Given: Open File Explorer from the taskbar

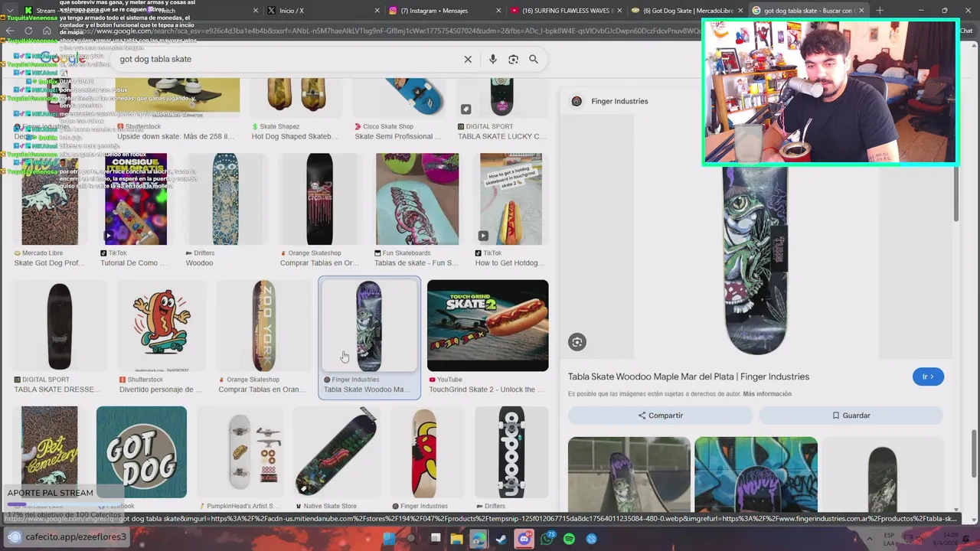Looking at the screenshot, I should (x=457, y=538).
